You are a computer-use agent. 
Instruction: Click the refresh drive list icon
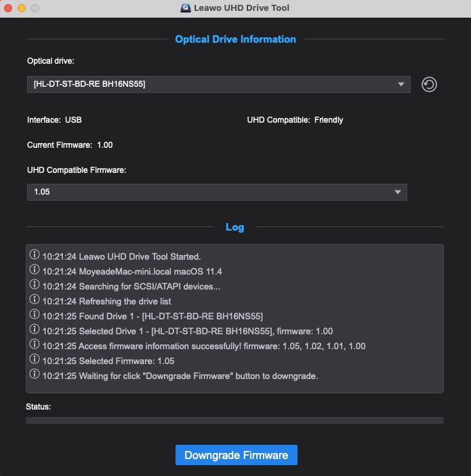428,84
